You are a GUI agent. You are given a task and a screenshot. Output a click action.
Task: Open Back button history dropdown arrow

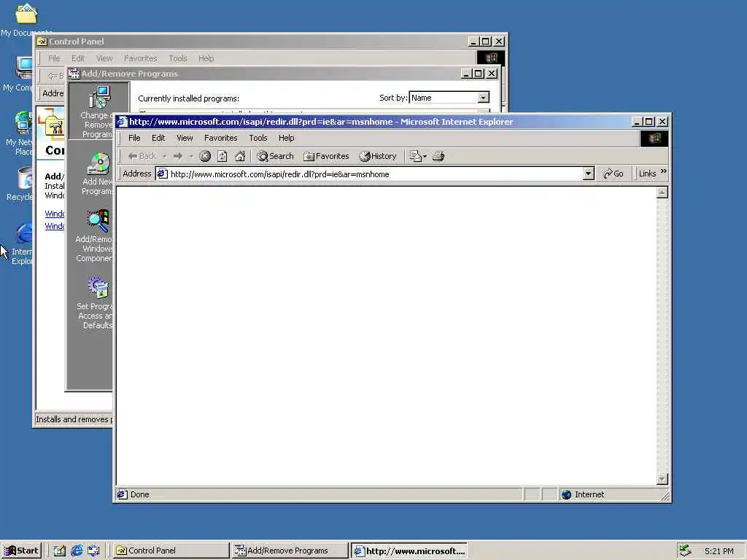tap(164, 156)
